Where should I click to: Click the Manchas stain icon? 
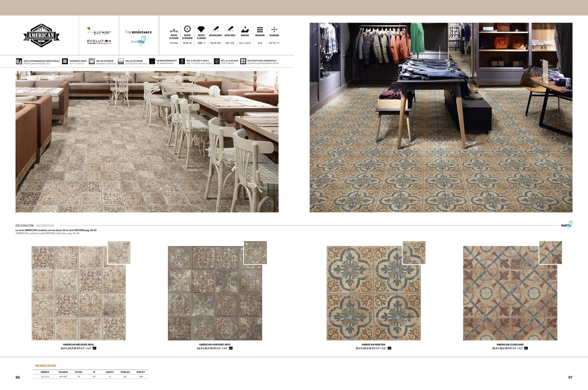tap(245, 29)
